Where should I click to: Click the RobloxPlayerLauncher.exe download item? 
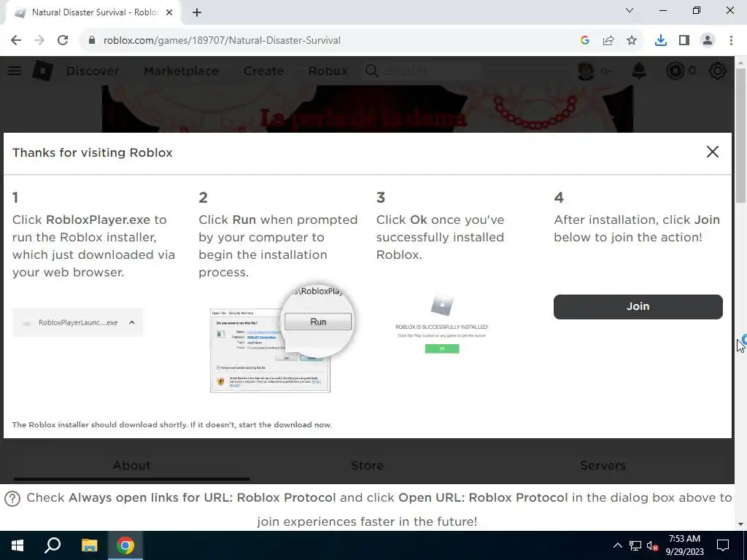point(77,322)
